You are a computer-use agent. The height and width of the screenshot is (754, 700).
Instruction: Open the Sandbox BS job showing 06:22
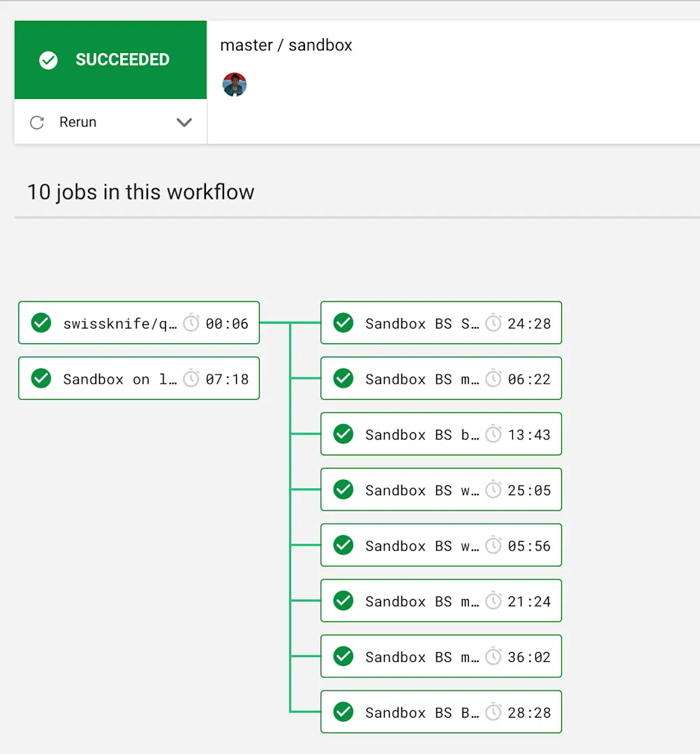tap(440, 378)
